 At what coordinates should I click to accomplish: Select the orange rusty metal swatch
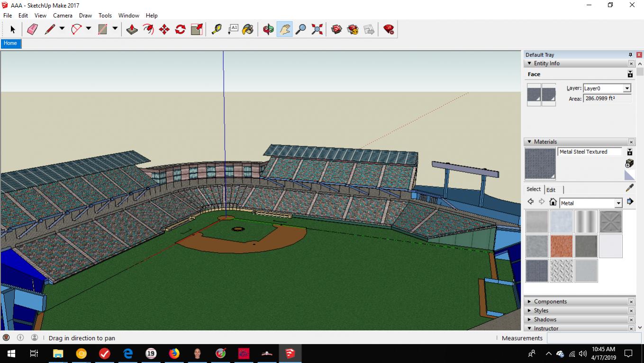tap(562, 246)
